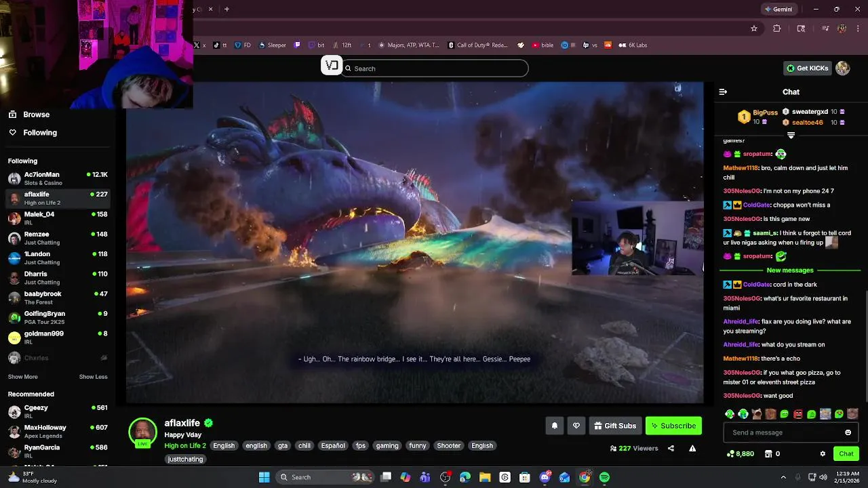Select the Español tag

click(x=333, y=446)
